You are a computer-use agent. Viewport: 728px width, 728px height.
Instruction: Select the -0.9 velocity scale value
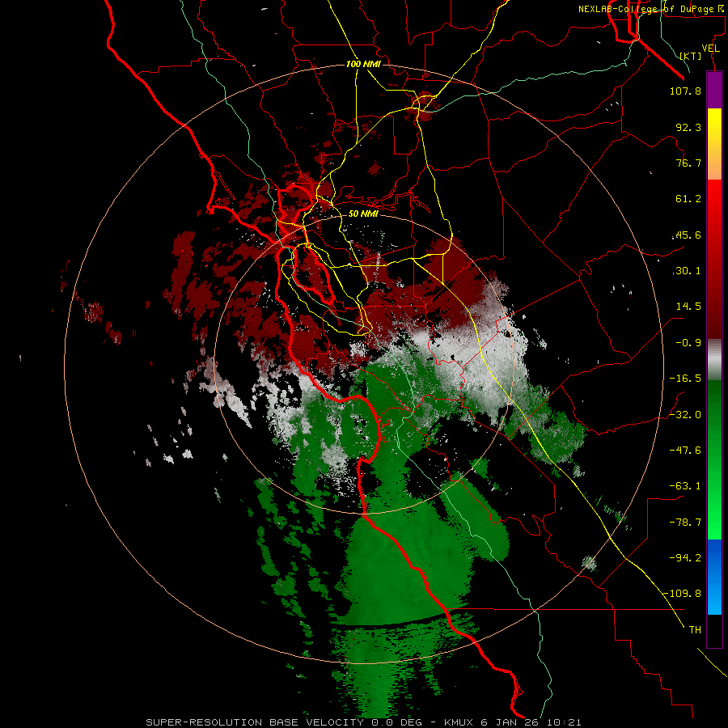point(688,343)
